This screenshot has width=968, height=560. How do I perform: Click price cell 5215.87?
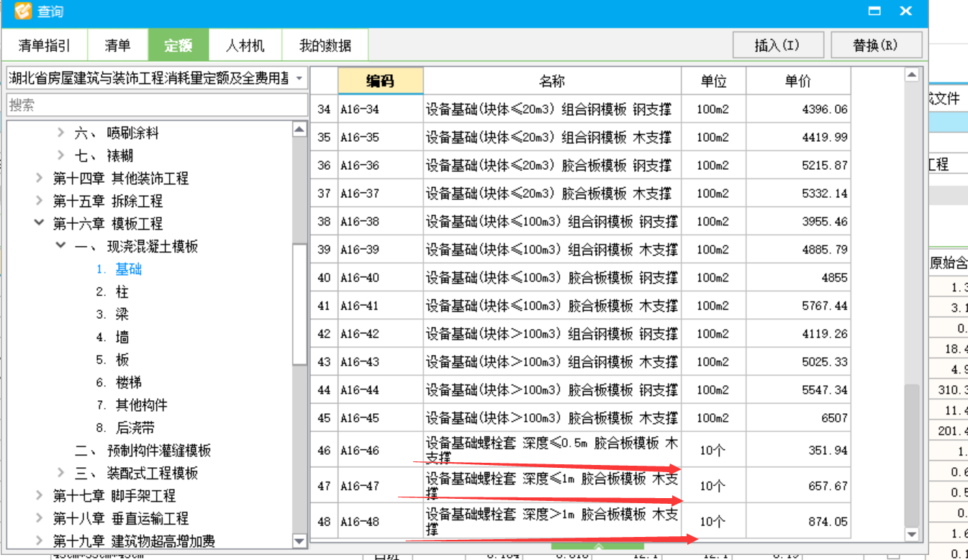pyautogui.click(x=798, y=166)
